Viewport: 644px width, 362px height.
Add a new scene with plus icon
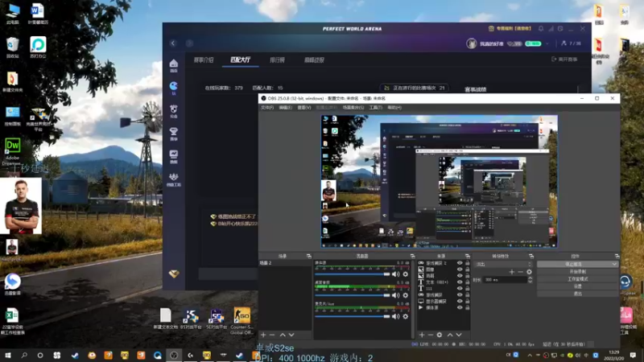[x=263, y=335]
